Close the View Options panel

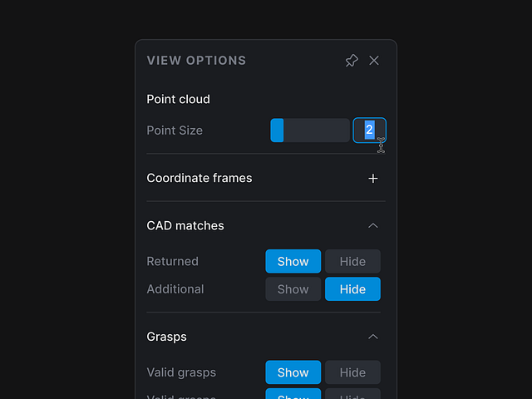click(374, 61)
